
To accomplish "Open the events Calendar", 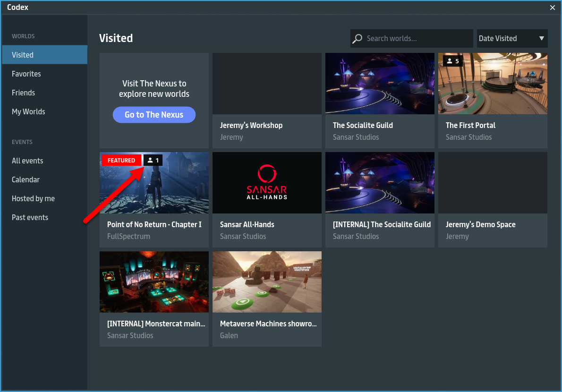I will click(x=26, y=179).
